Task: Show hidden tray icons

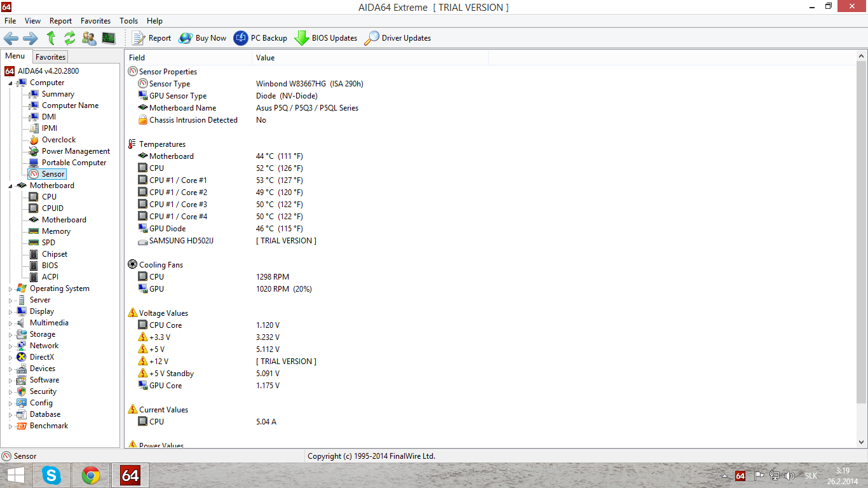Action: click(725, 476)
